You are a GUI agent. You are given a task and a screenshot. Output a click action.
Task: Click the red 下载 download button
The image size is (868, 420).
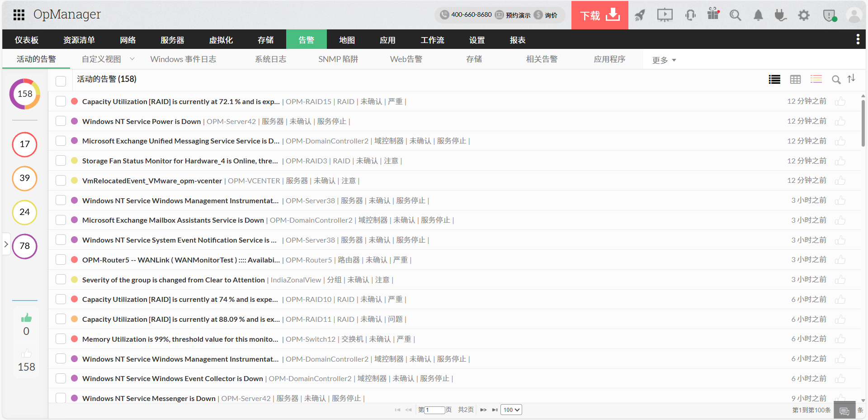[599, 15]
